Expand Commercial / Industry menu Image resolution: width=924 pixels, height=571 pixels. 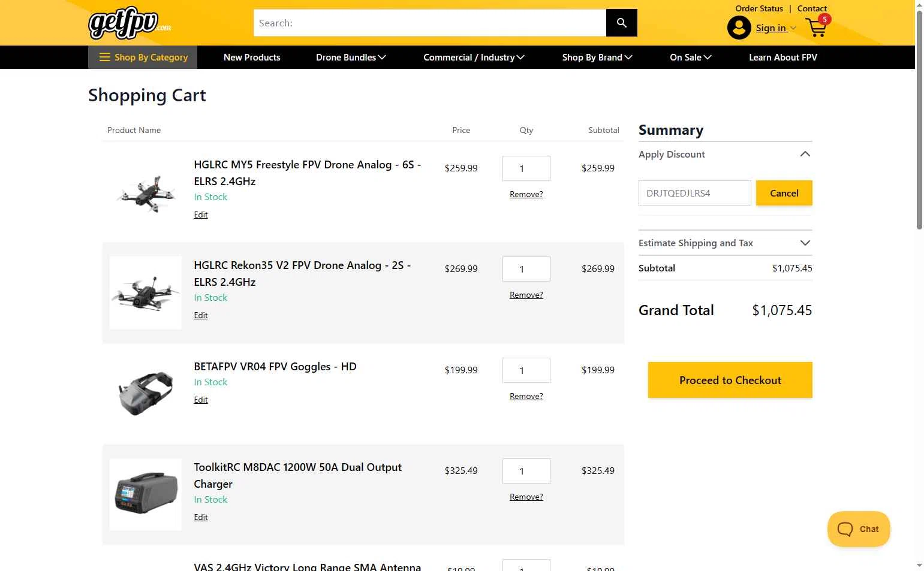474,58
